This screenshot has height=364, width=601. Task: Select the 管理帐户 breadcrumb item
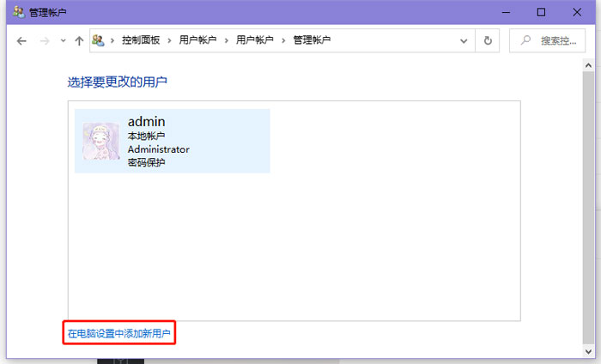coord(311,40)
